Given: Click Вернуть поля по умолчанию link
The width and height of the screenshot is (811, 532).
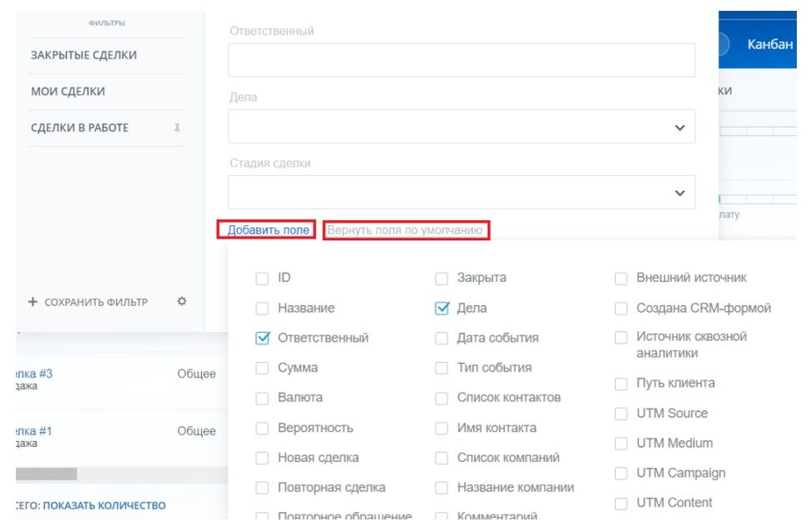Looking at the screenshot, I should coord(405,230).
